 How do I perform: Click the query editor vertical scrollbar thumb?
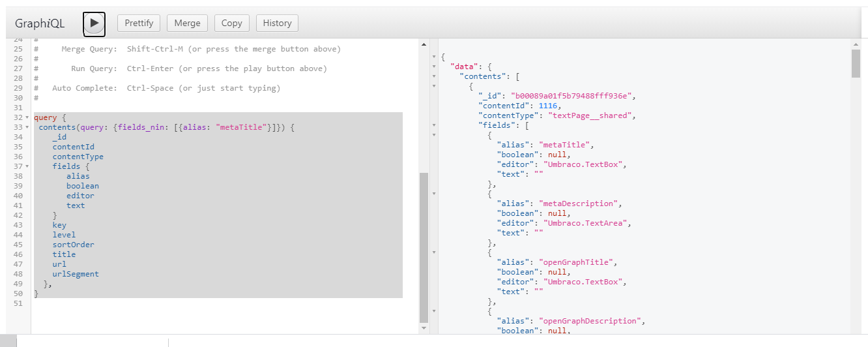coord(424,248)
